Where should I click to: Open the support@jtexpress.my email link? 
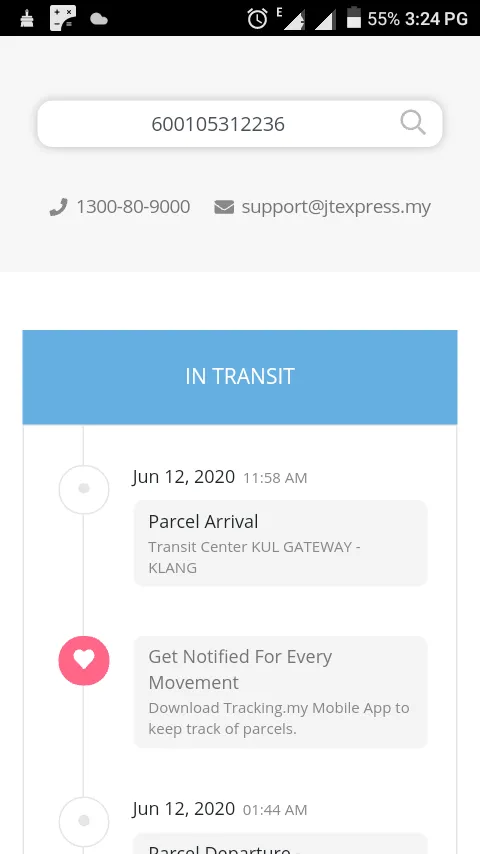pos(336,207)
